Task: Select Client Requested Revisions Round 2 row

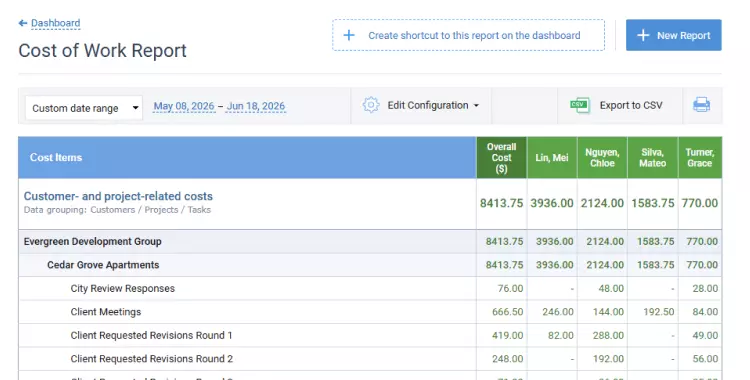Action: pyautogui.click(x=370, y=359)
